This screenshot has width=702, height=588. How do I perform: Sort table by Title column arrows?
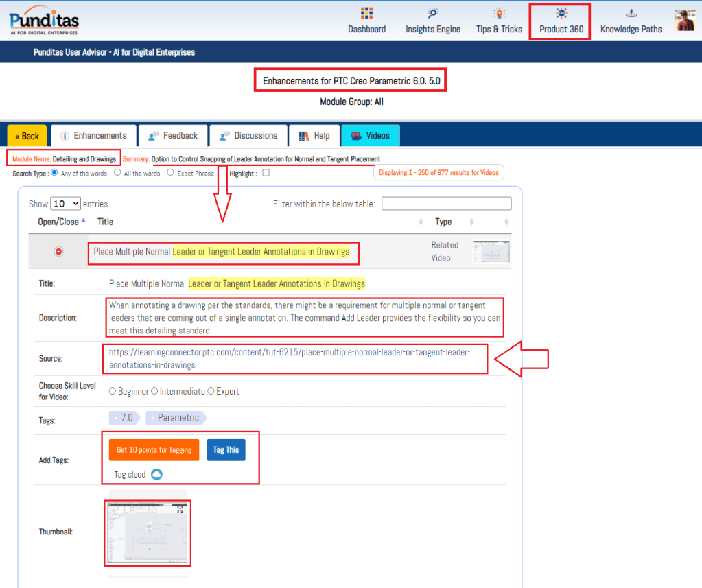421,222
